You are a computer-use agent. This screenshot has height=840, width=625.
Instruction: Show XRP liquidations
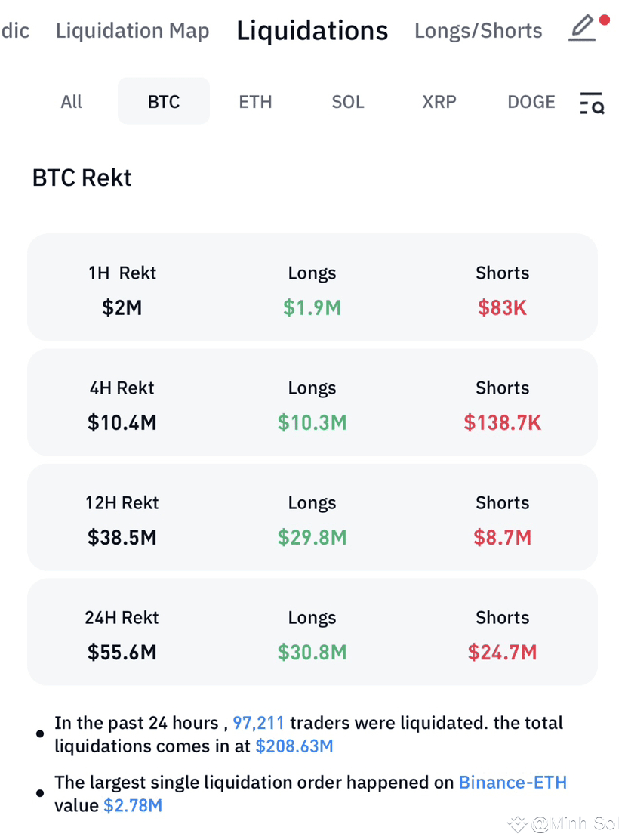click(x=439, y=102)
